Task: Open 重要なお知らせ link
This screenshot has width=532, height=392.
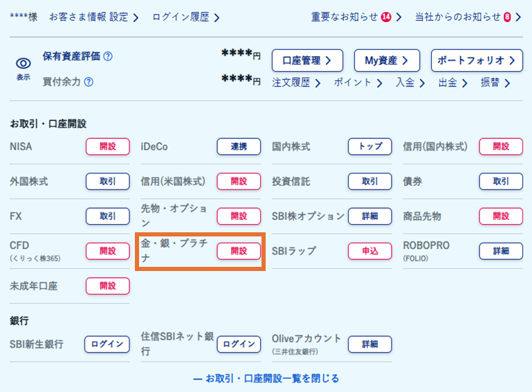Action: 356,17
